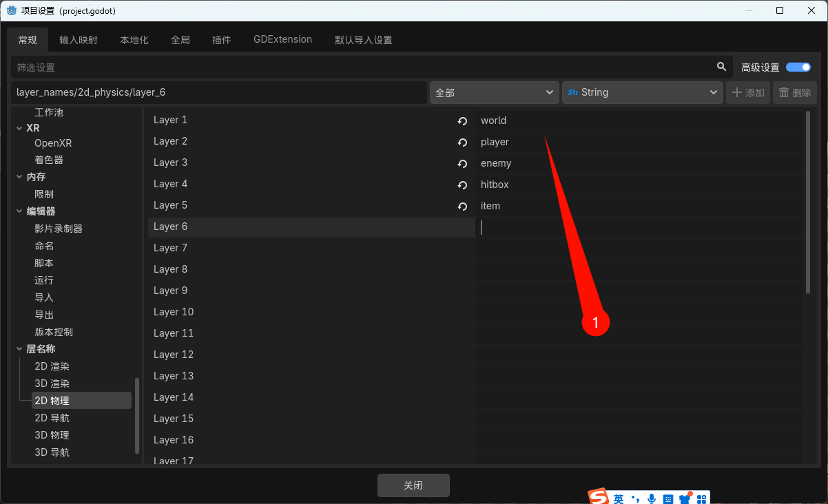Switch to the 本地化 tab
Screen dimensions: 828x504
(x=134, y=40)
